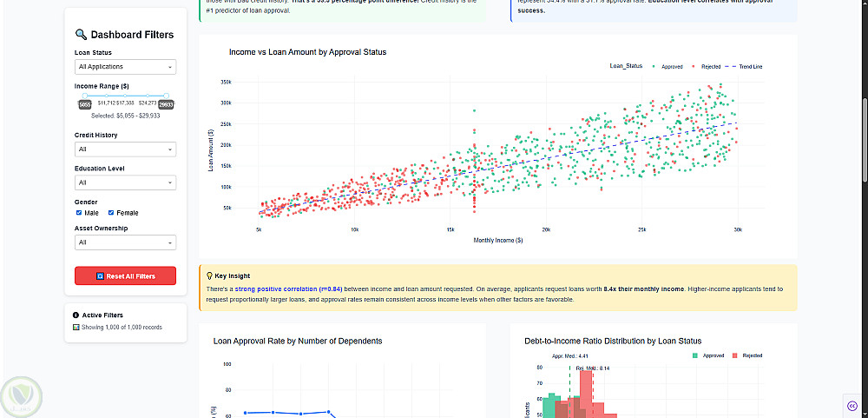Uncheck the Male gender checkbox
868x418 pixels.
coord(79,213)
